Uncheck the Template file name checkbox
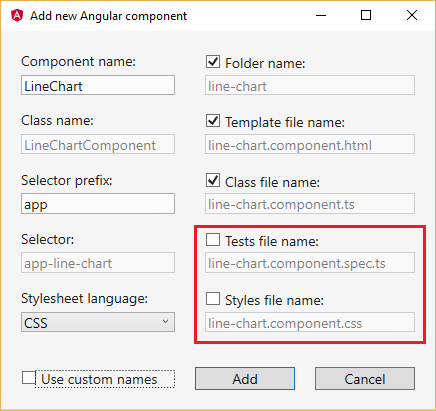436x411 pixels. pos(213,121)
